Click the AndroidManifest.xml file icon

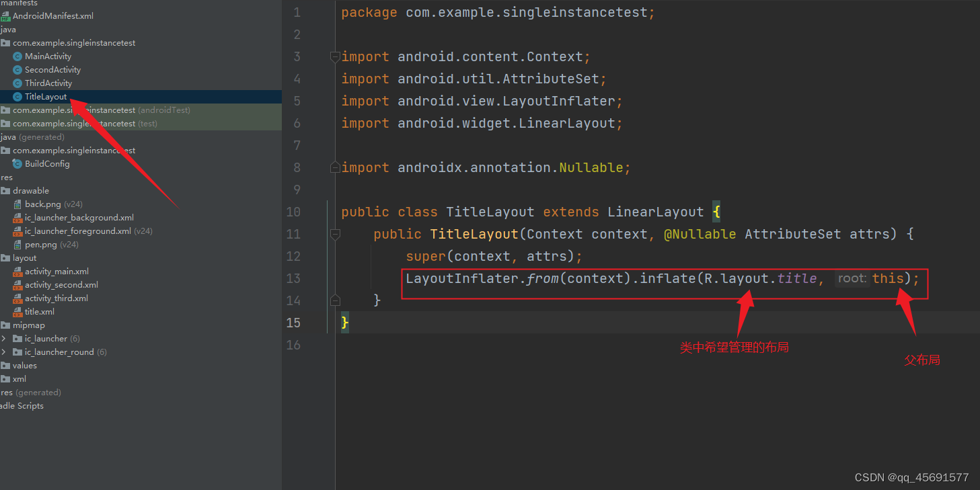[5, 16]
